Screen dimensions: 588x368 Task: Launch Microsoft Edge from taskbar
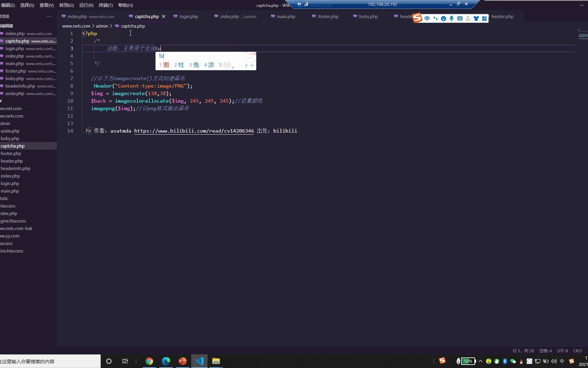tap(166, 361)
